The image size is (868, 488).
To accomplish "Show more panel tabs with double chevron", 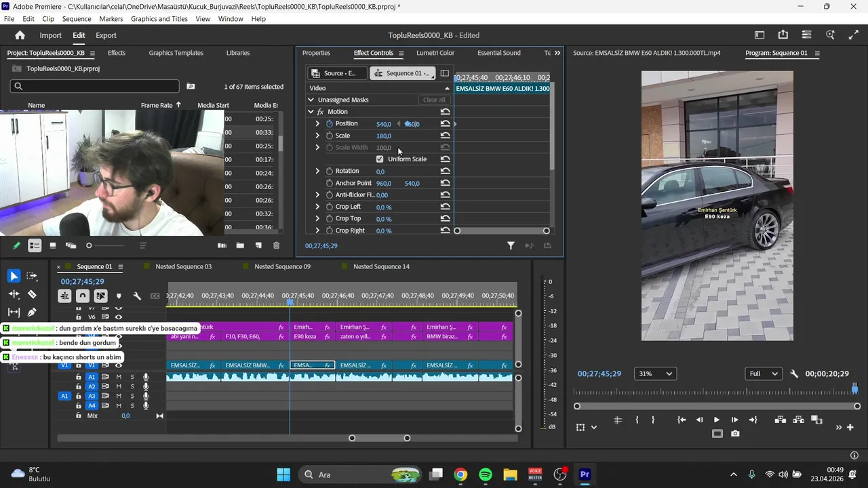I will click(557, 53).
